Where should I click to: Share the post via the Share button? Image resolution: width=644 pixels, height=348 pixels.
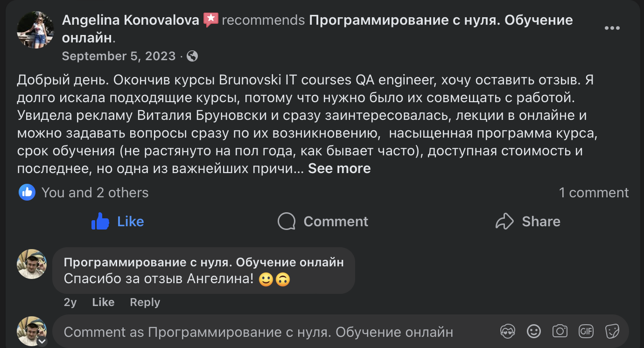(528, 221)
